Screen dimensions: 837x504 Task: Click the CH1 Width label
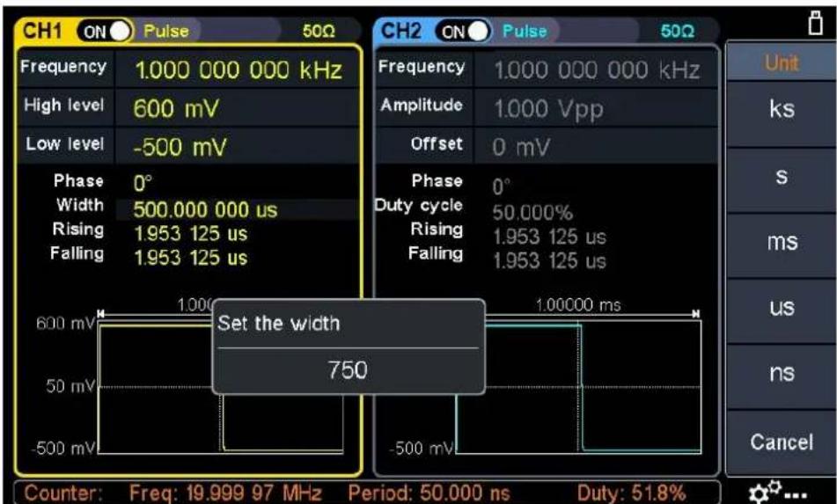click(x=80, y=205)
